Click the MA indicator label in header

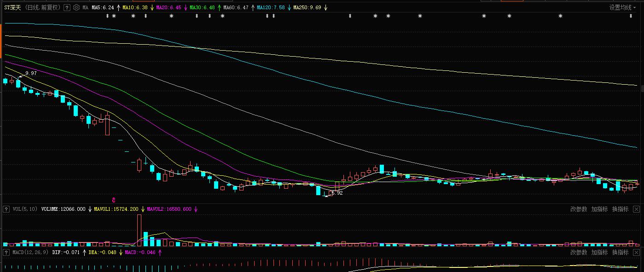click(86, 8)
